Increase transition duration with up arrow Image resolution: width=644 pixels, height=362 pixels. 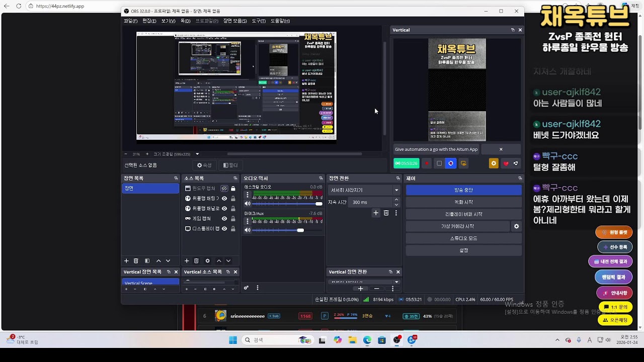pyautogui.click(x=396, y=200)
